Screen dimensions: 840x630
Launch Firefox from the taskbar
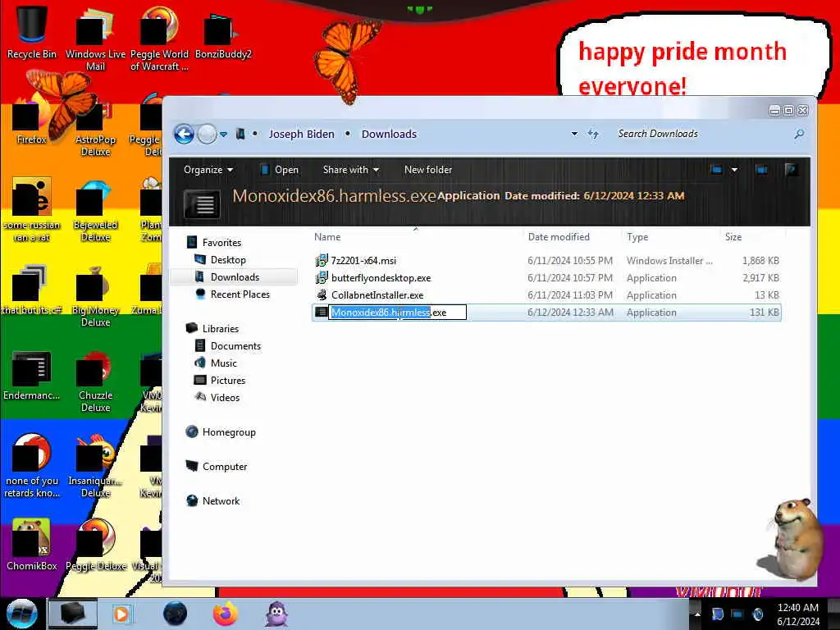pyautogui.click(x=226, y=614)
